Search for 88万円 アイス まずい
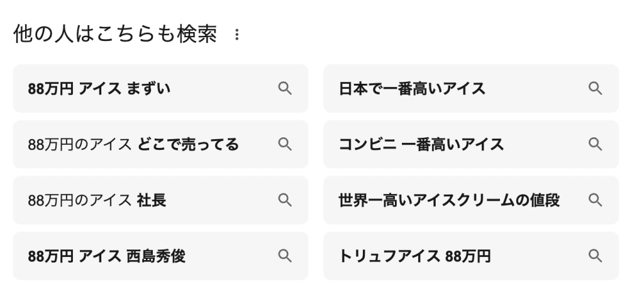644x296 pixels. [x=99, y=89]
